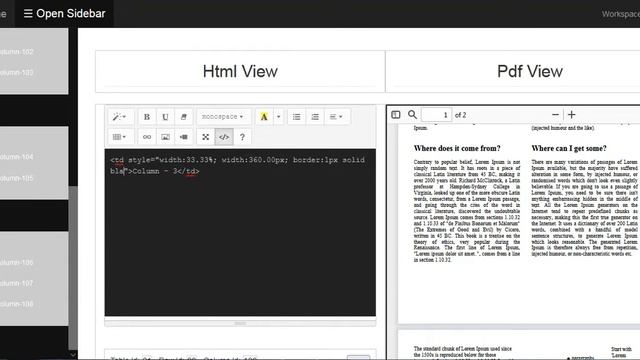Open the Workspace menu in top bar
Viewport: 640px width, 360px height.
pos(620,14)
